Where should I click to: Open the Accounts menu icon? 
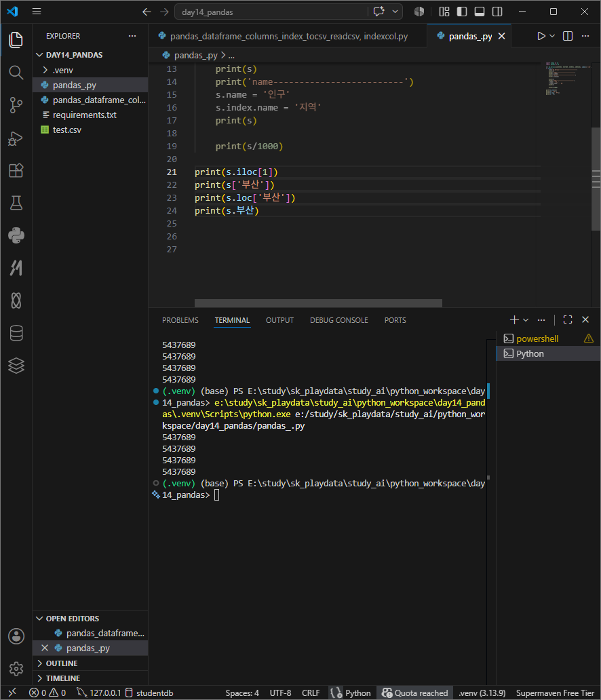tap(16, 636)
